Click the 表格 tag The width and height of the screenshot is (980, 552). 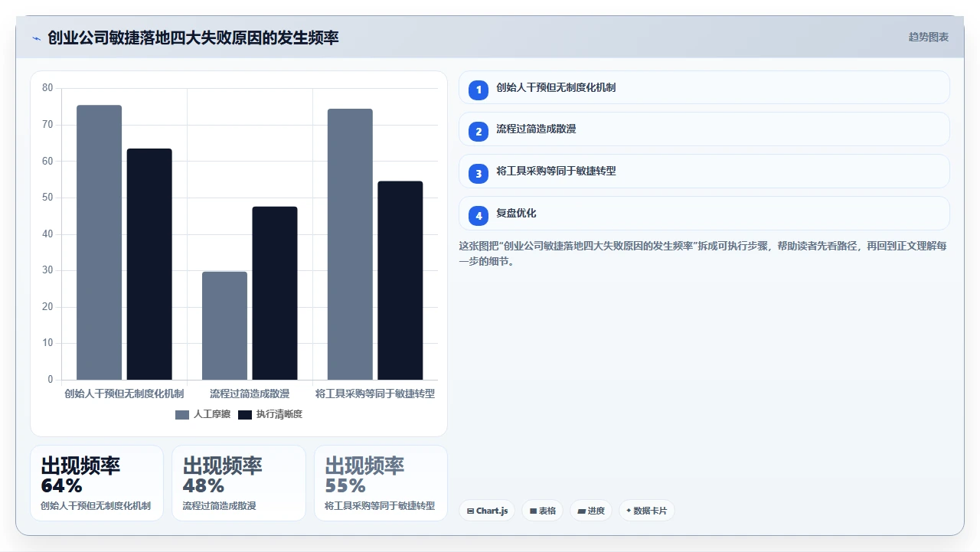click(543, 511)
